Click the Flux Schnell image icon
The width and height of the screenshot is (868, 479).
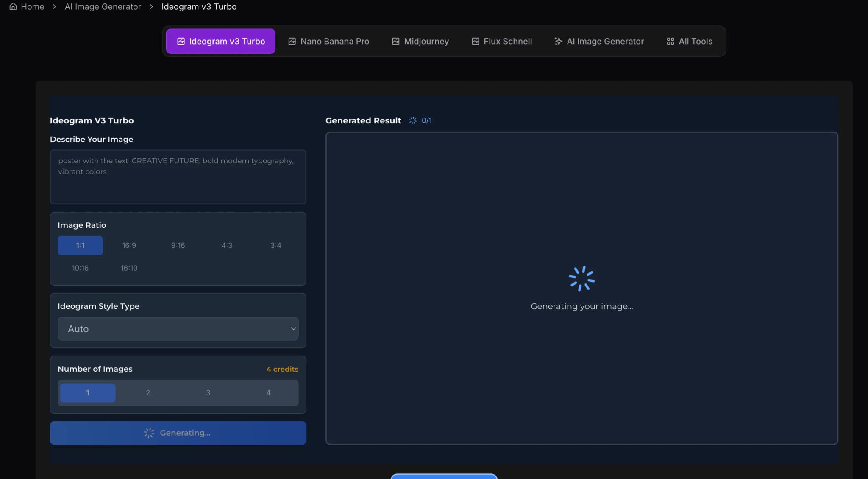[476, 41]
